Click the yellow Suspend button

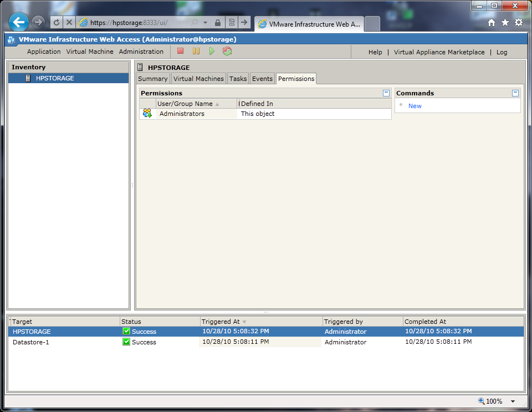196,51
